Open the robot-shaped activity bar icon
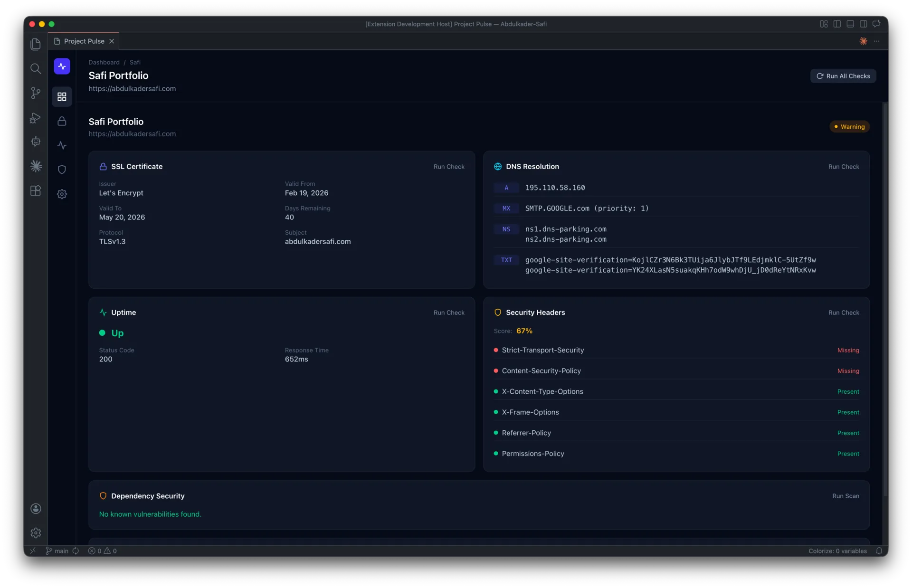912x588 pixels. click(x=36, y=142)
